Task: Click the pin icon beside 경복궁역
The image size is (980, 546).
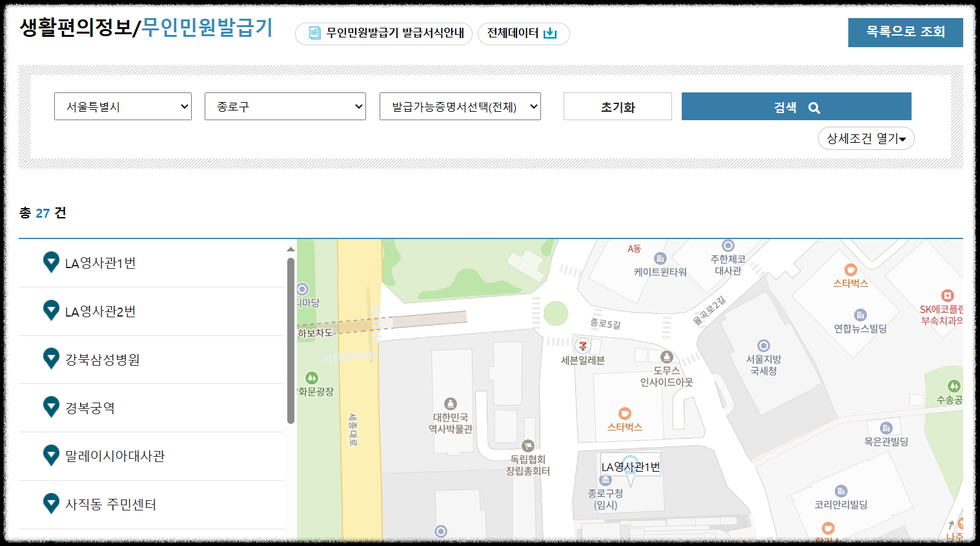Action: [51, 406]
